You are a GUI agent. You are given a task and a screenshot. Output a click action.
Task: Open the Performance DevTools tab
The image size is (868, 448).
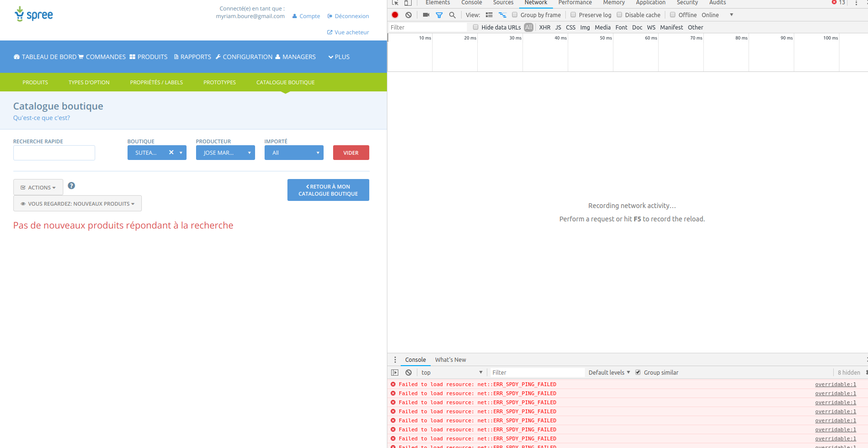point(575,3)
